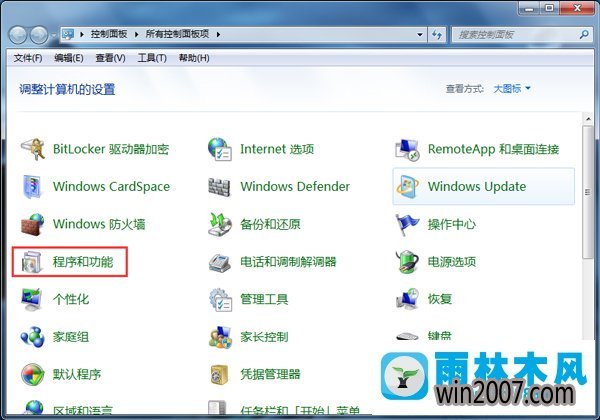The width and height of the screenshot is (600, 420).
Task: Open the 个性化 link
Action: point(71,299)
